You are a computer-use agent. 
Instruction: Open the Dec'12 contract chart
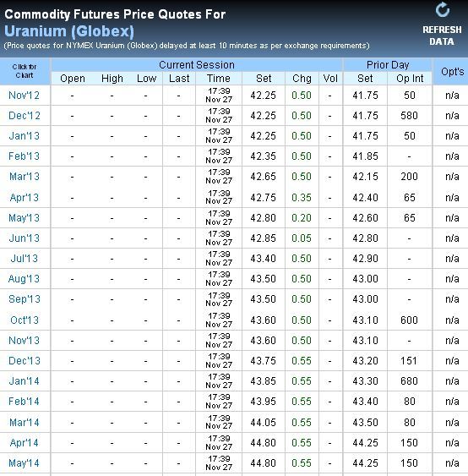point(24,116)
